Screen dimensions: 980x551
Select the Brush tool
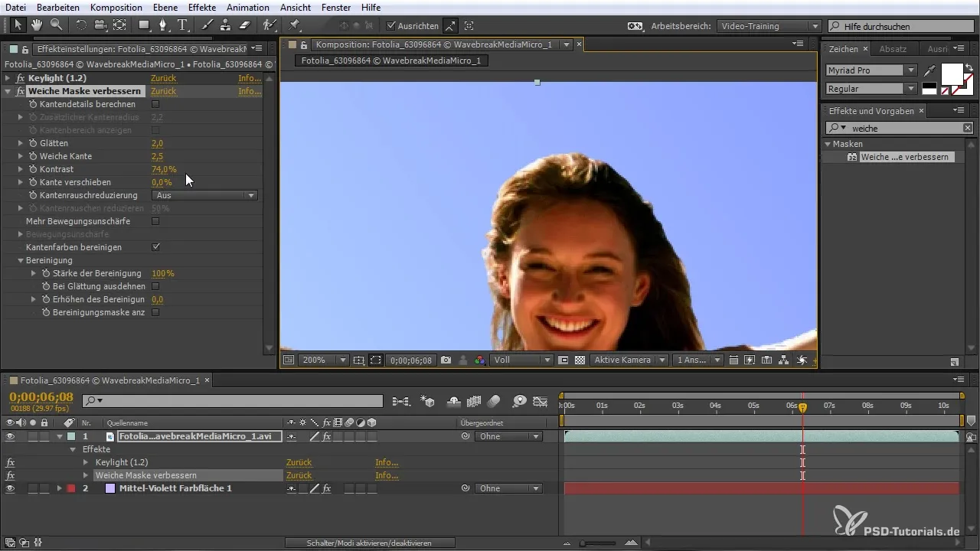pyautogui.click(x=207, y=25)
